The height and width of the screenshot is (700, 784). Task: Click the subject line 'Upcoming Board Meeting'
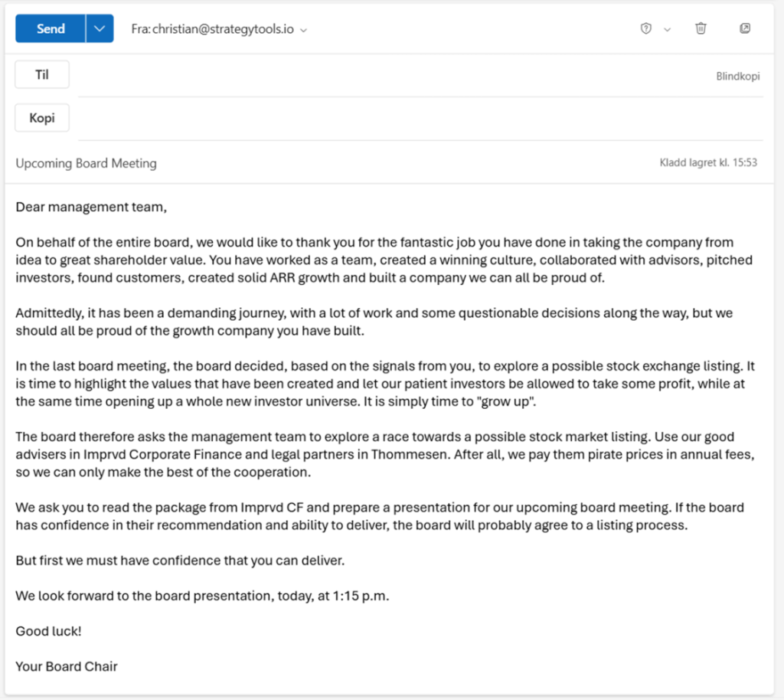87,163
